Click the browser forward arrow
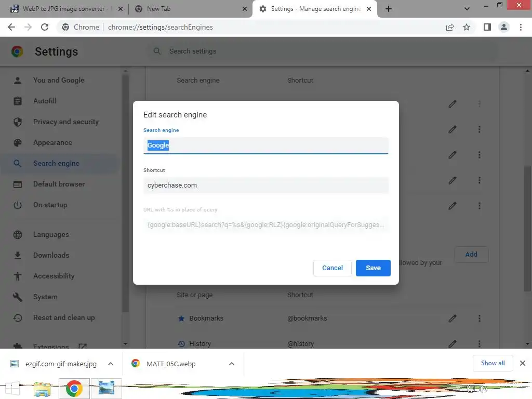532x399 pixels. (28, 27)
